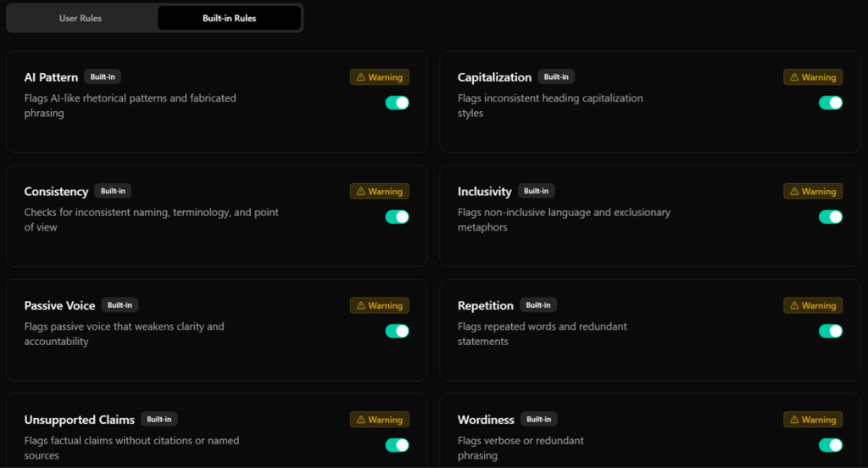The height and width of the screenshot is (468, 868).
Task: Change the Consistency Warning severity level
Action: [x=380, y=192]
